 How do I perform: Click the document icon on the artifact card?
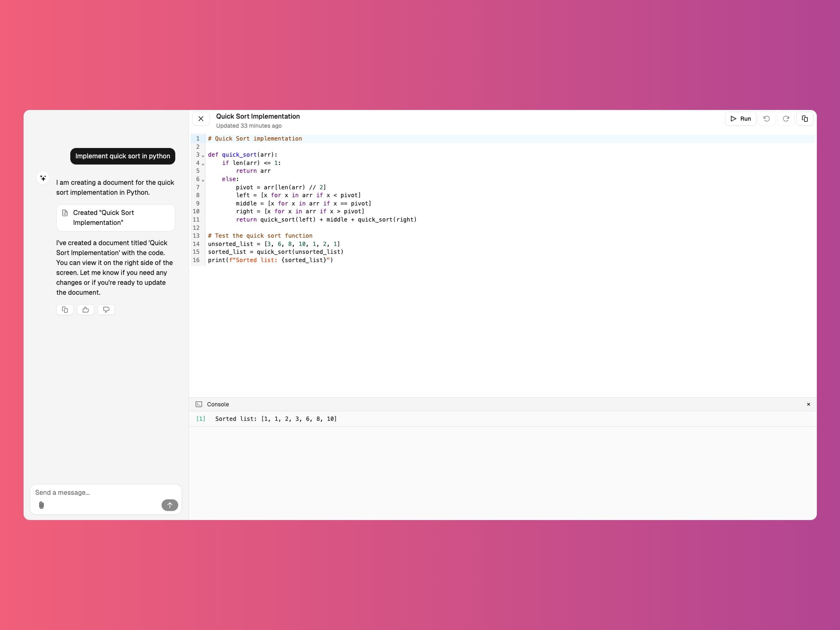(x=65, y=212)
